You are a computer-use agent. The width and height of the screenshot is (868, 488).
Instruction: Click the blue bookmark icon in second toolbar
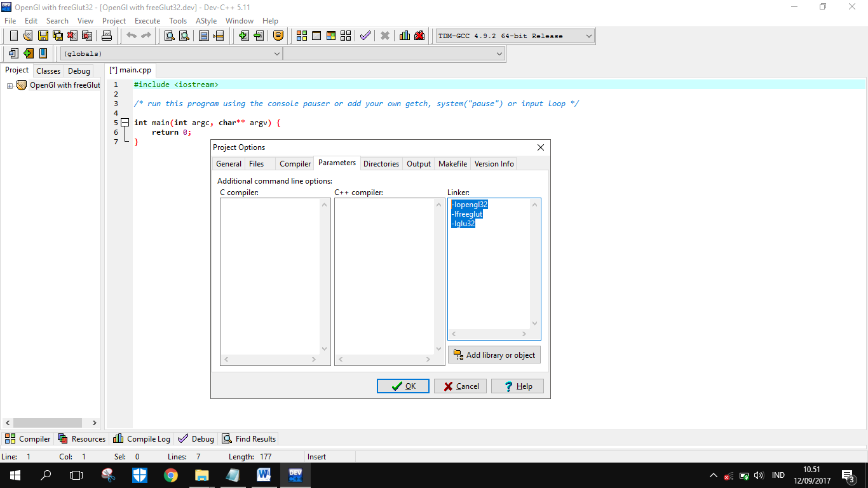[43, 53]
